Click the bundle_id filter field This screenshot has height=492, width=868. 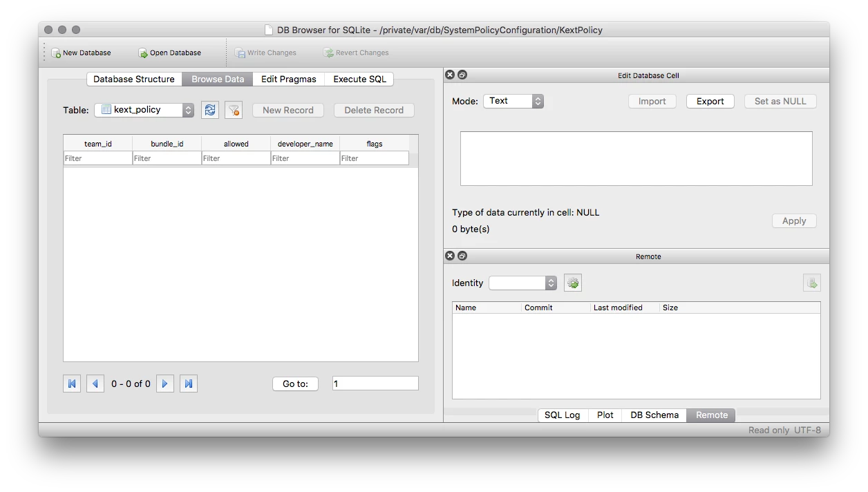(167, 158)
